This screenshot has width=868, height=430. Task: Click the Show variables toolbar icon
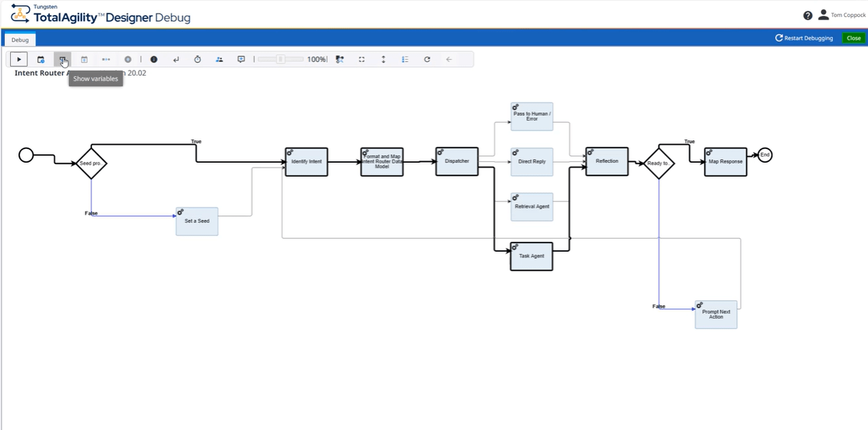click(x=63, y=59)
